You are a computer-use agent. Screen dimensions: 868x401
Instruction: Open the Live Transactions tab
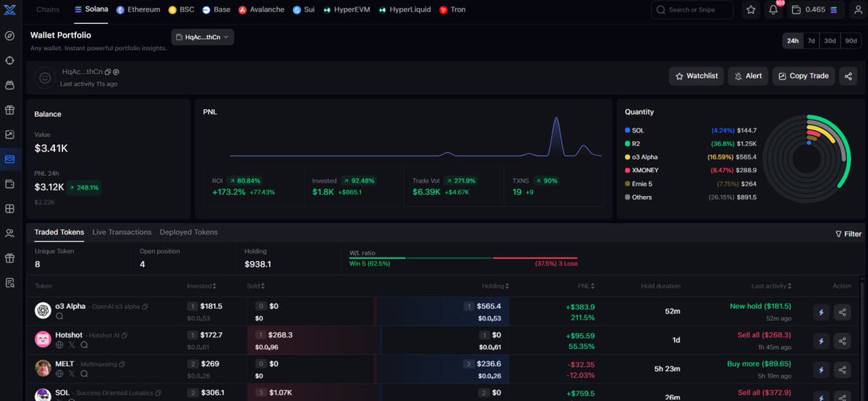[122, 232]
